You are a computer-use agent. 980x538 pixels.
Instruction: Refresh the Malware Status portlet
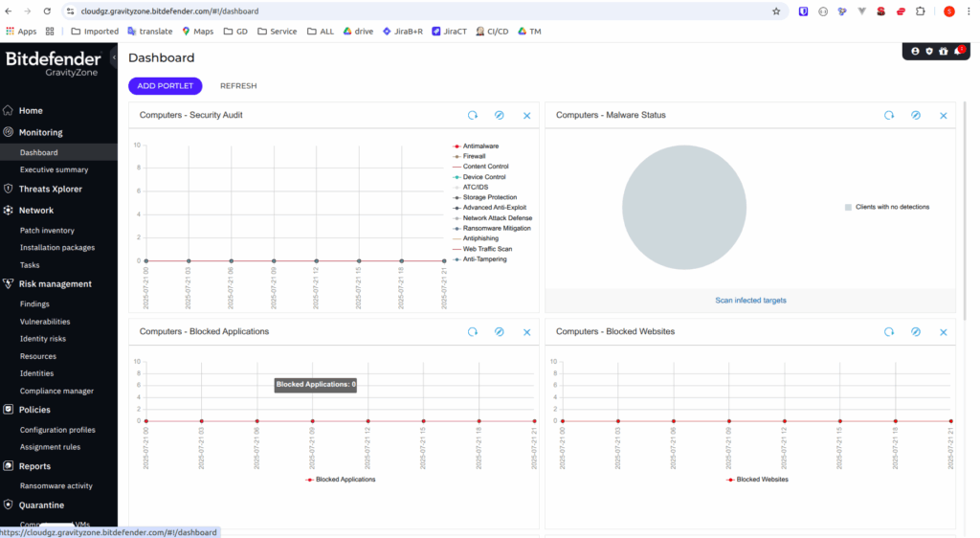pyautogui.click(x=889, y=115)
